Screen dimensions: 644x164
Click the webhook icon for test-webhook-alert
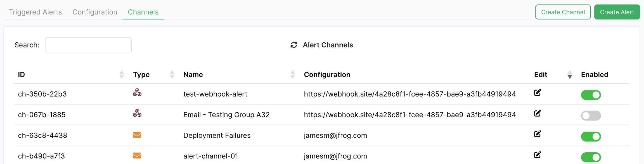tap(137, 93)
